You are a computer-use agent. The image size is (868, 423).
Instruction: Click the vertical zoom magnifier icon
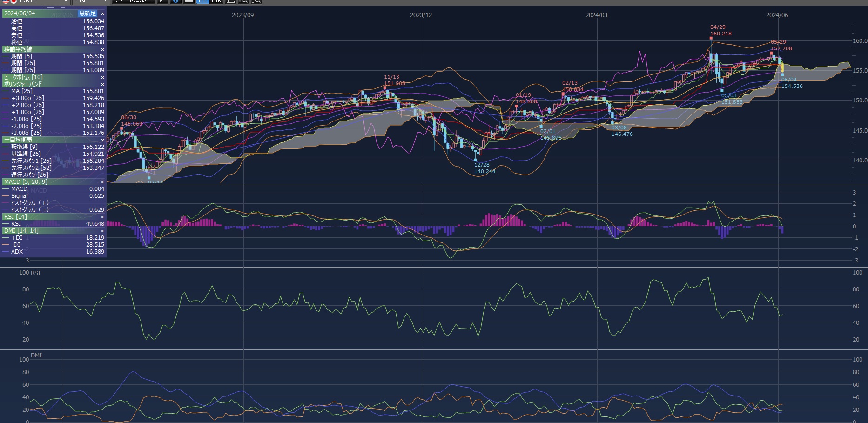pos(256,1)
